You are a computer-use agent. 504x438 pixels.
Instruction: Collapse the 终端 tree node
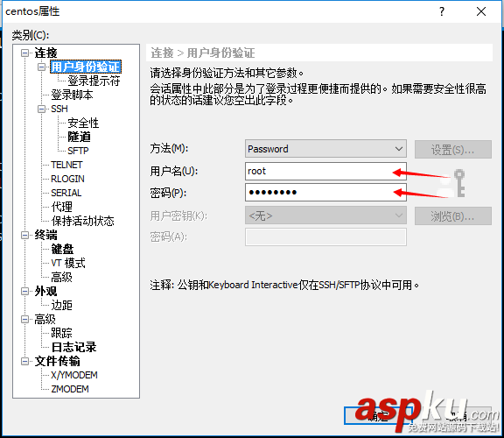(x=24, y=236)
